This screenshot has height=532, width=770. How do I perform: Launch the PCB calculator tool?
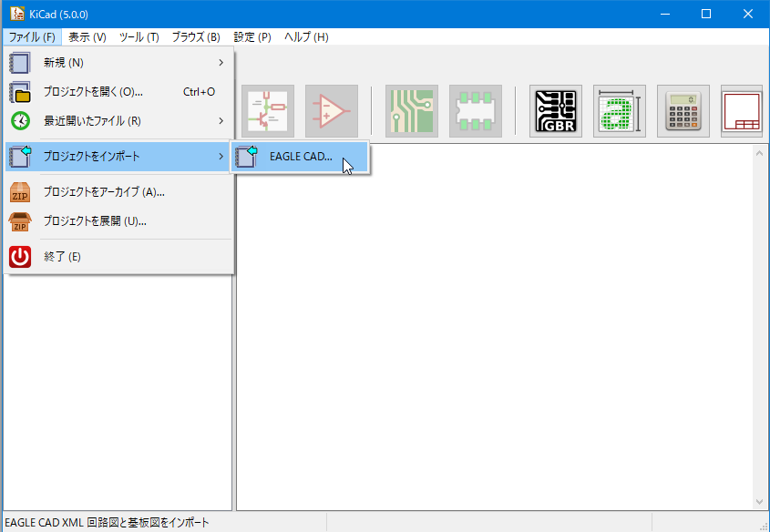tap(683, 111)
